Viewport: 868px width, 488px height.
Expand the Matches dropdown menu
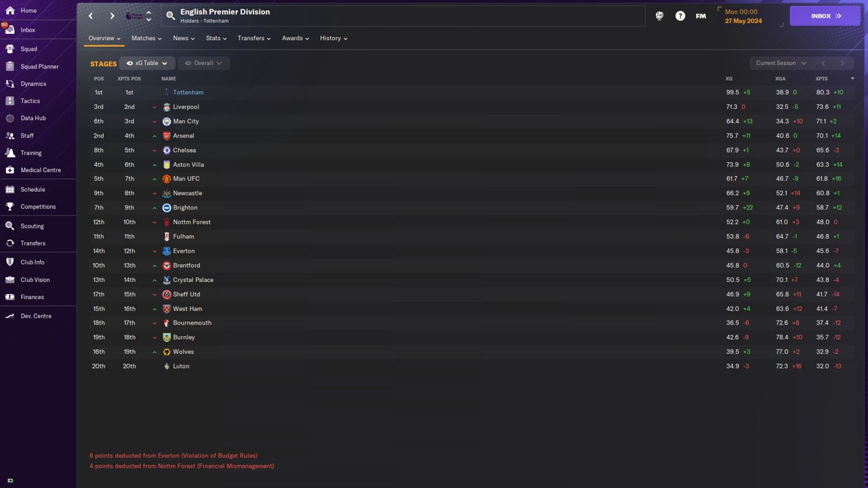(x=146, y=38)
